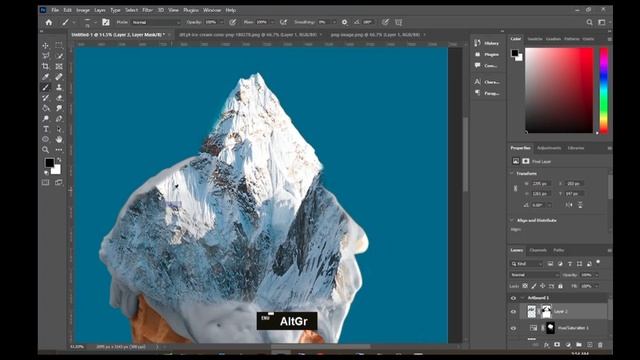Open the Edit Toolbar ellipsis
Viewport: 640px width, 360px height.
59,150
